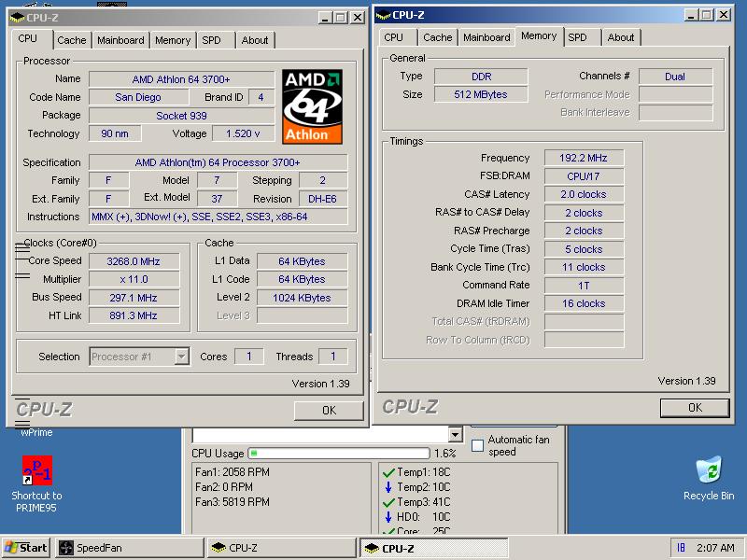The width and height of the screenshot is (747, 560).
Task: Click the 2:07 AM taskbar clock
Action: (715, 548)
